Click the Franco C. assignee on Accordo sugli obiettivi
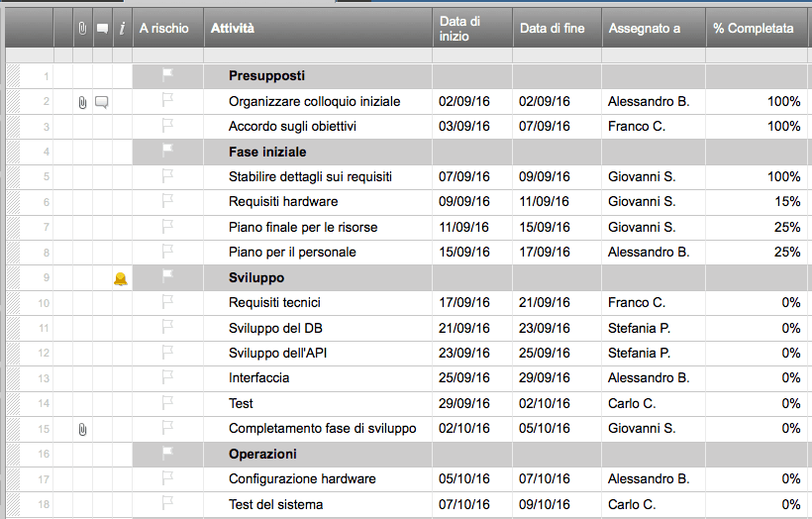This screenshot has height=519, width=812. 654,127
